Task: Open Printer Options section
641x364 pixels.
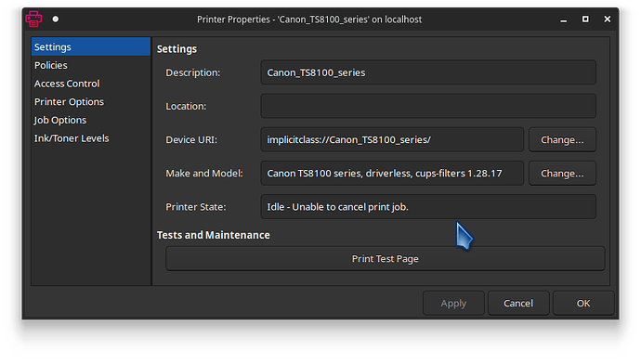Action: click(x=91, y=102)
